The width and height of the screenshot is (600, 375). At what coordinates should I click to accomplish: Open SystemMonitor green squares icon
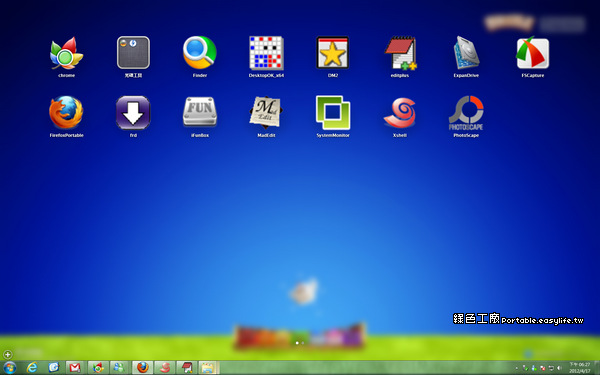[x=333, y=112]
